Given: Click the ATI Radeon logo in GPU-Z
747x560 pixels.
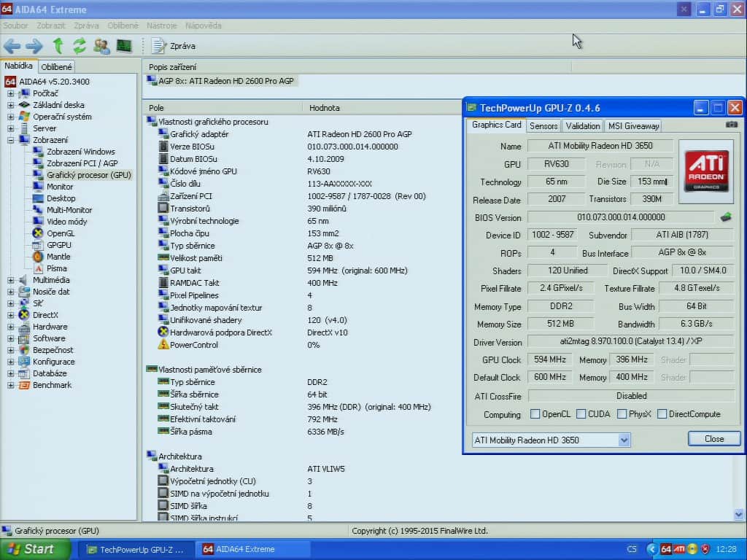Looking at the screenshot, I should [706, 171].
